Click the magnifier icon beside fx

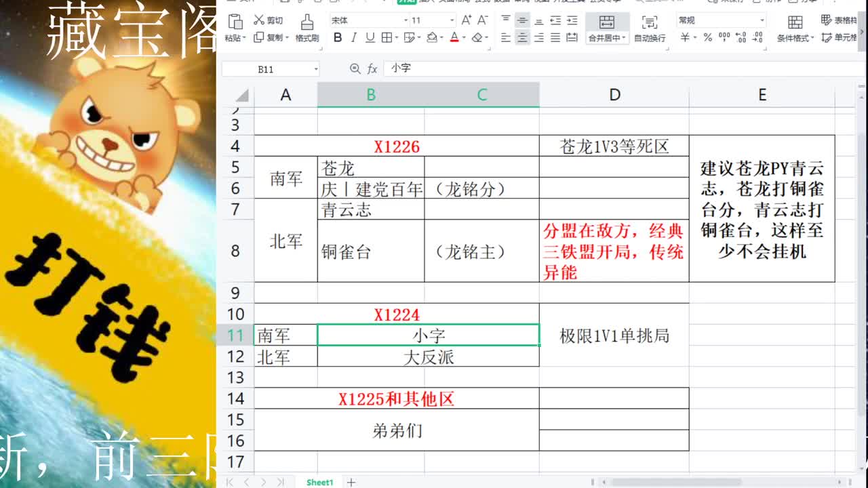pos(355,68)
